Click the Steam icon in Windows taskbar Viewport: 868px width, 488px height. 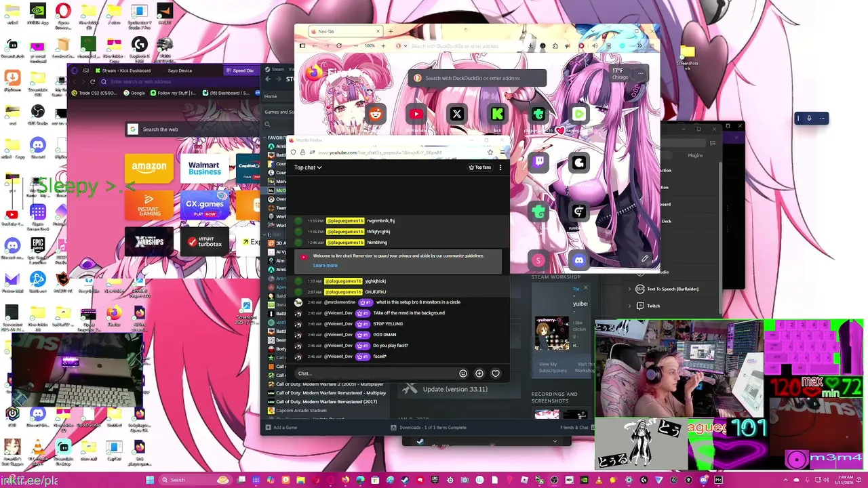click(x=405, y=480)
